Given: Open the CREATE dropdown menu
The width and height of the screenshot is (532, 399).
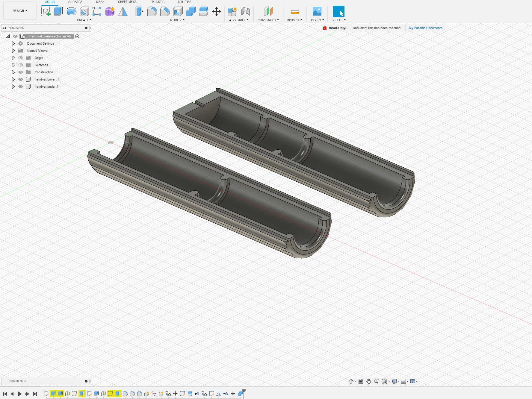Looking at the screenshot, I should tap(84, 20).
